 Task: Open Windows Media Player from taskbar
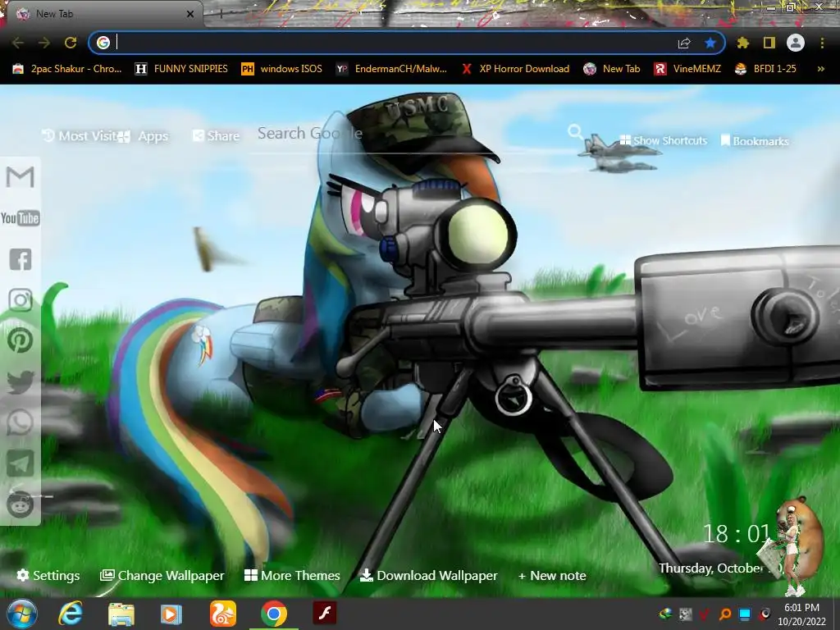click(171, 614)
